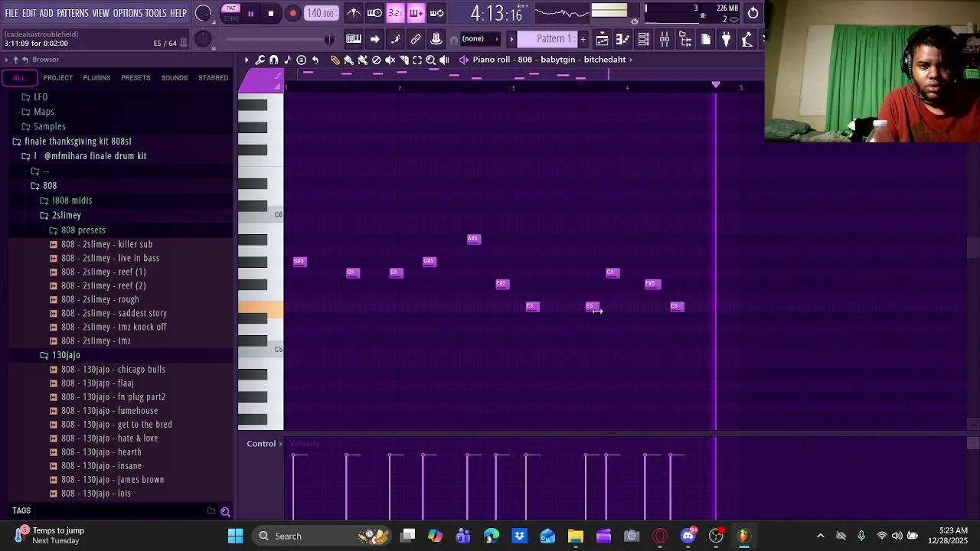Click the 140.000 tempo field
Viewport: 980px width, 551px height.
click(x=320, y=13)
